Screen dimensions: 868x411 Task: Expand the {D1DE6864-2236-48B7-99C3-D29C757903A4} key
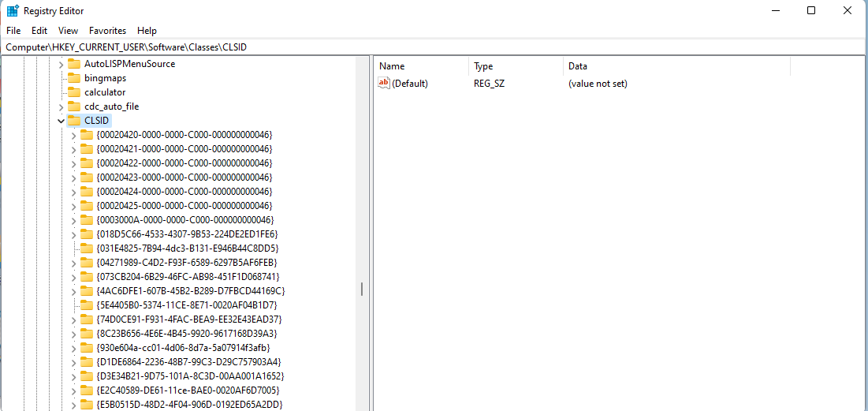(x=73, y=362)
